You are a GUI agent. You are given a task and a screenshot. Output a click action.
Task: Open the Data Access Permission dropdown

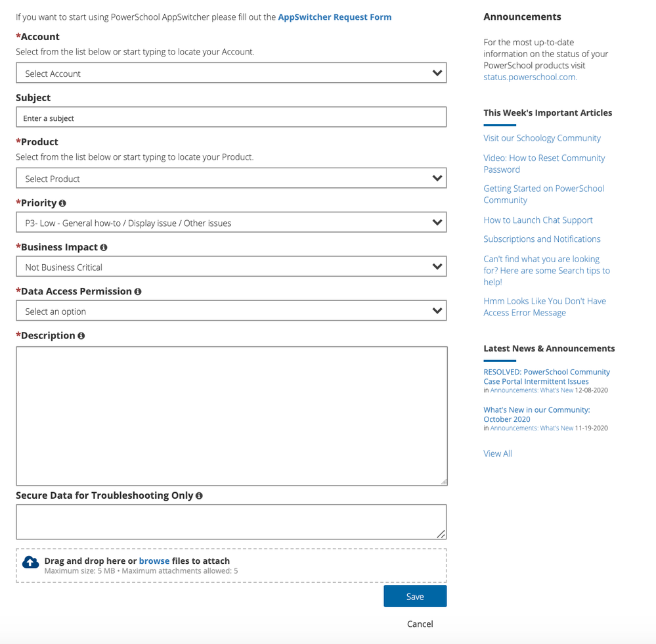point(231,310)
